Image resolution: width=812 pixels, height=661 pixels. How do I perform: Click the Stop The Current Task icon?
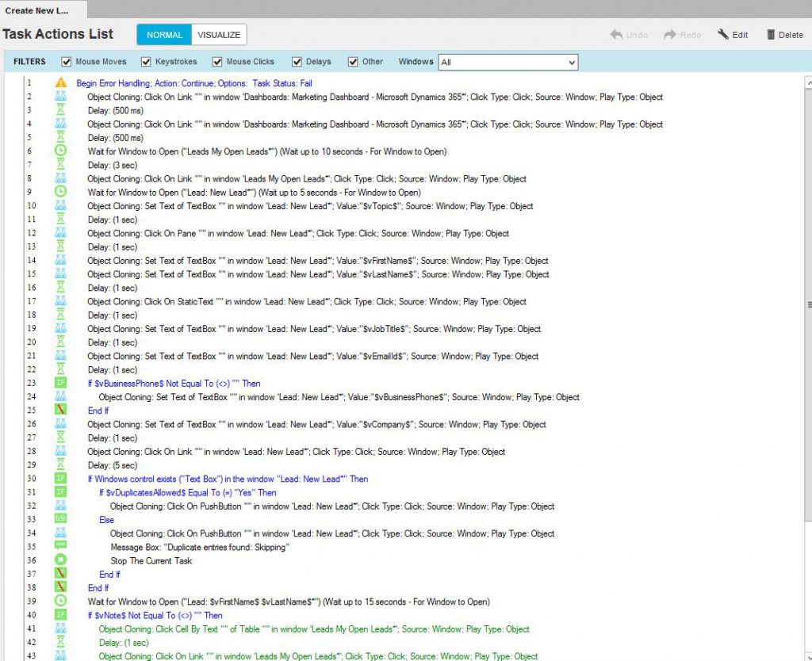(60, 560)
